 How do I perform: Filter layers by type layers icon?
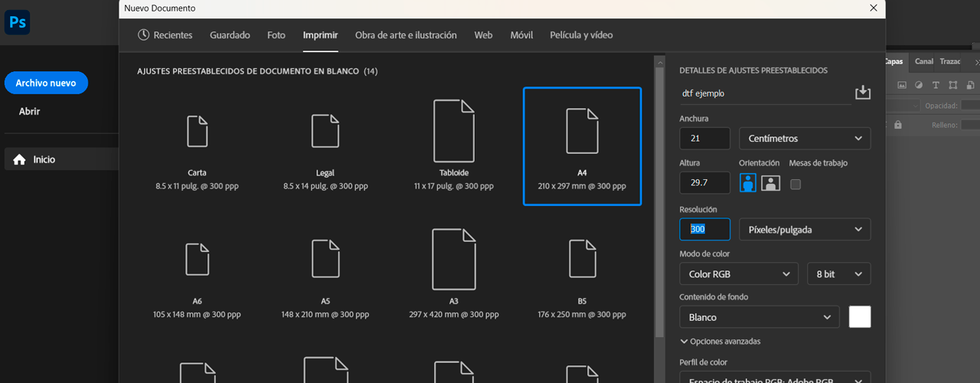936,85
